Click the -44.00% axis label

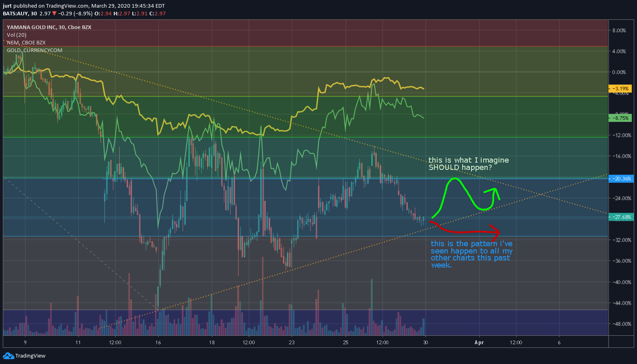621,303
